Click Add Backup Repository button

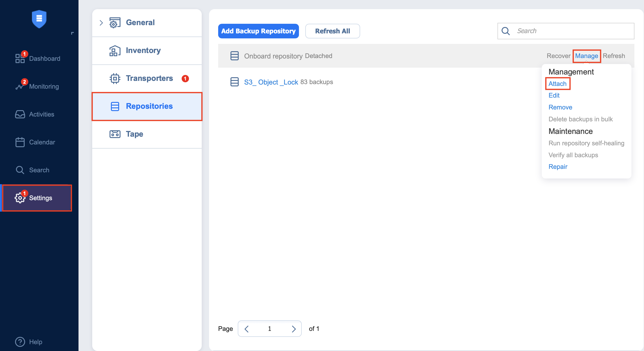pyautogui.click(x=258, y=31)
